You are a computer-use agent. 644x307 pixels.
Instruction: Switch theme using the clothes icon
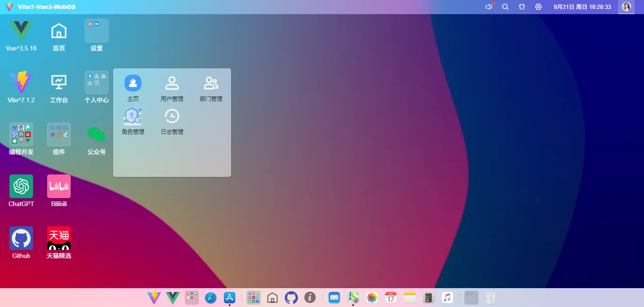pyautogui.click(x=521, y=7)
